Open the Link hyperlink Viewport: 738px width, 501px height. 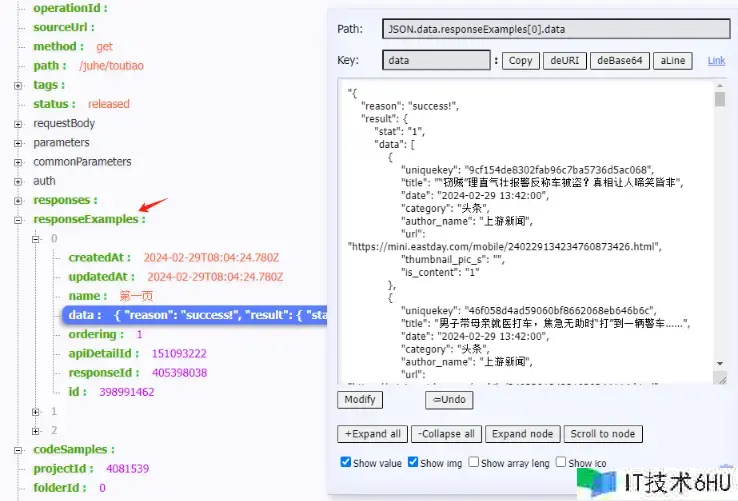pos(716,61)
